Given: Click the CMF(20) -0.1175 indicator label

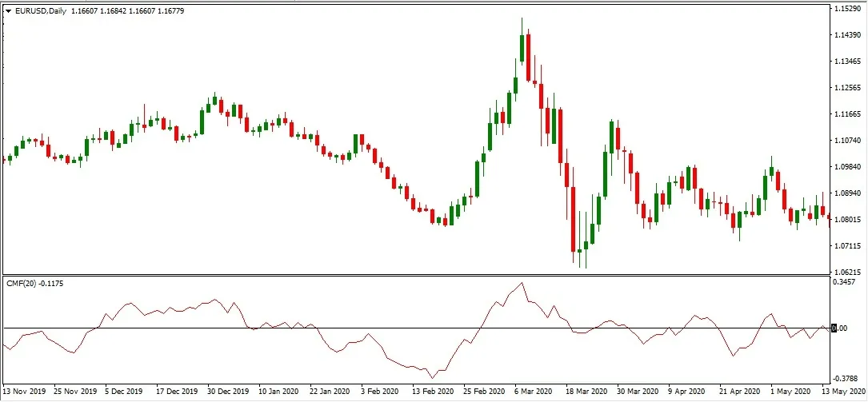Looking at the screenshot, I should [35, 283].
